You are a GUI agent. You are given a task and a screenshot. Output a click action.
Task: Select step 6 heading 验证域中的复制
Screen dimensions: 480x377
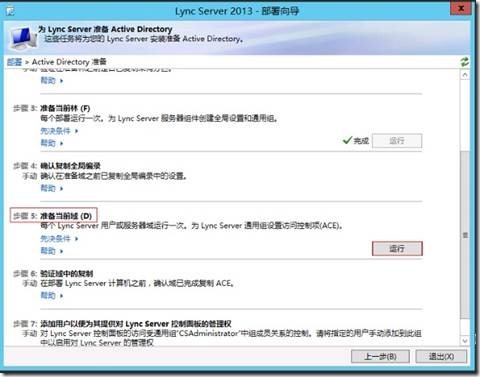point(67,274)
